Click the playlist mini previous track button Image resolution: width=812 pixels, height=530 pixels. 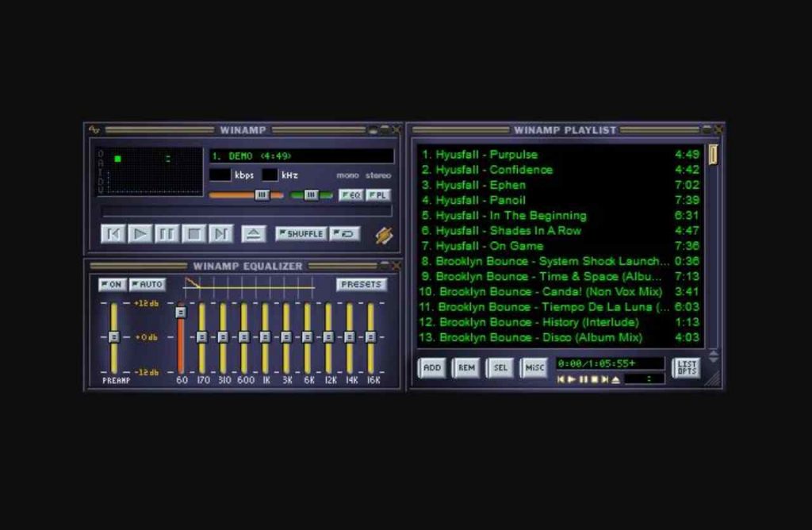[561, 380]
